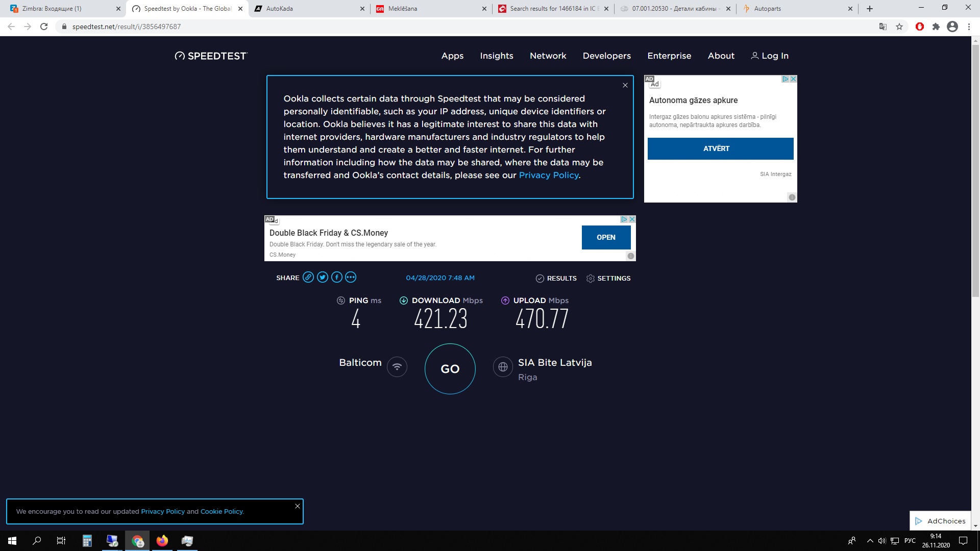Viewport: 980px width, 551px height.
Task: Open the Chrome extensions puzzle icon
Action: point(936,27)
